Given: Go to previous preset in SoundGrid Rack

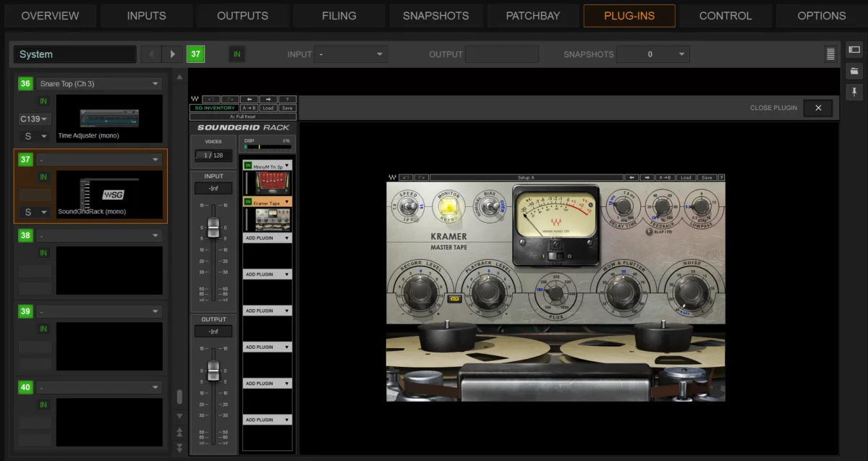Looking at the screenshot, I should (x=249, y=99).
